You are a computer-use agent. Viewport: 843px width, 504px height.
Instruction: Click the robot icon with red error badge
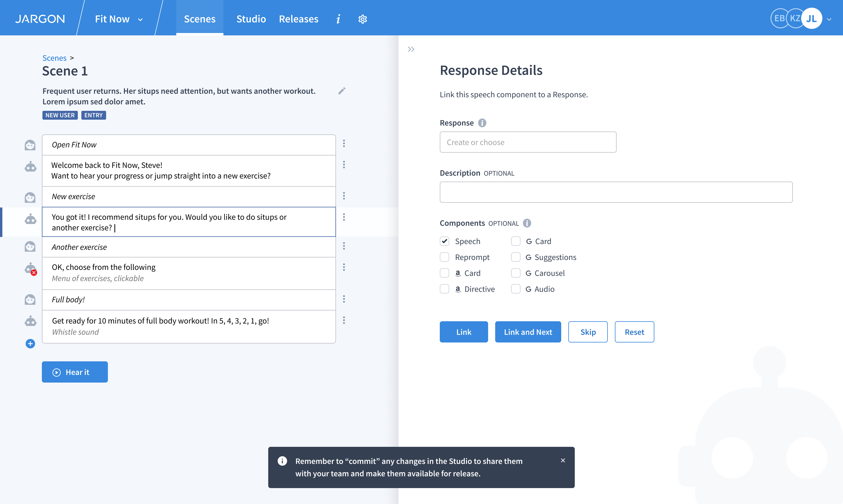point(31,269)
